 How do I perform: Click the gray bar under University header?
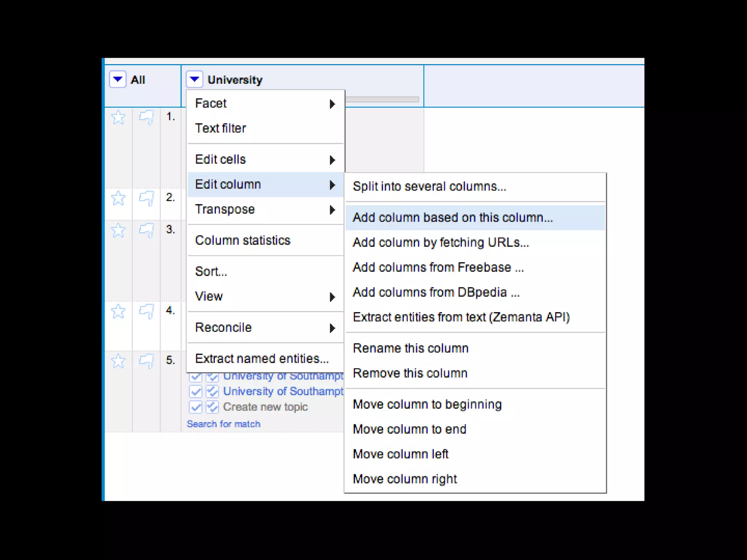click(382, 99)
